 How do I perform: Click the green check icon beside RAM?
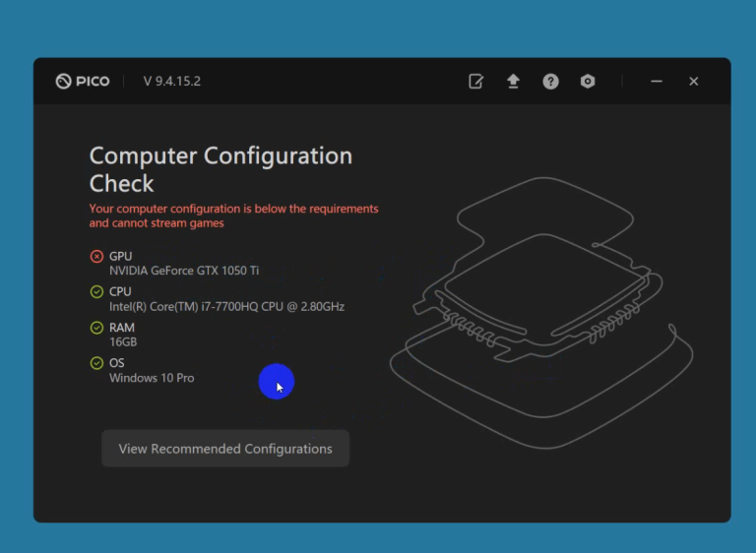pos(96,328)
